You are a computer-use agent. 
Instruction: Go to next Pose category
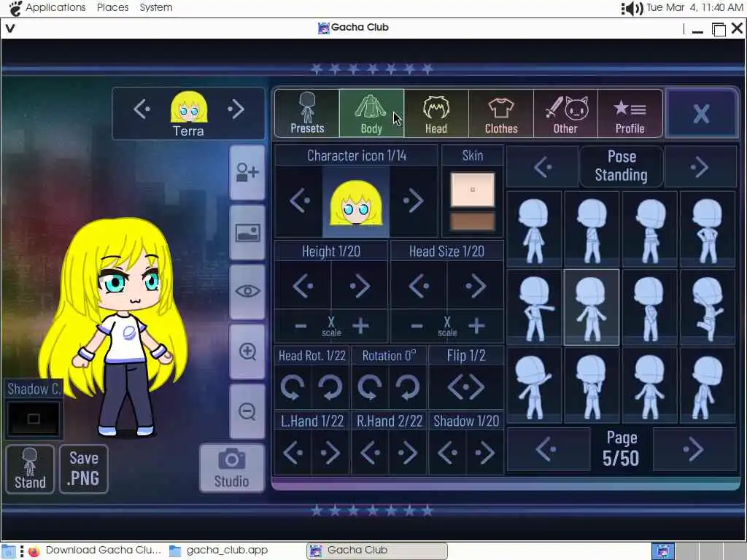[x=700, y=167]
